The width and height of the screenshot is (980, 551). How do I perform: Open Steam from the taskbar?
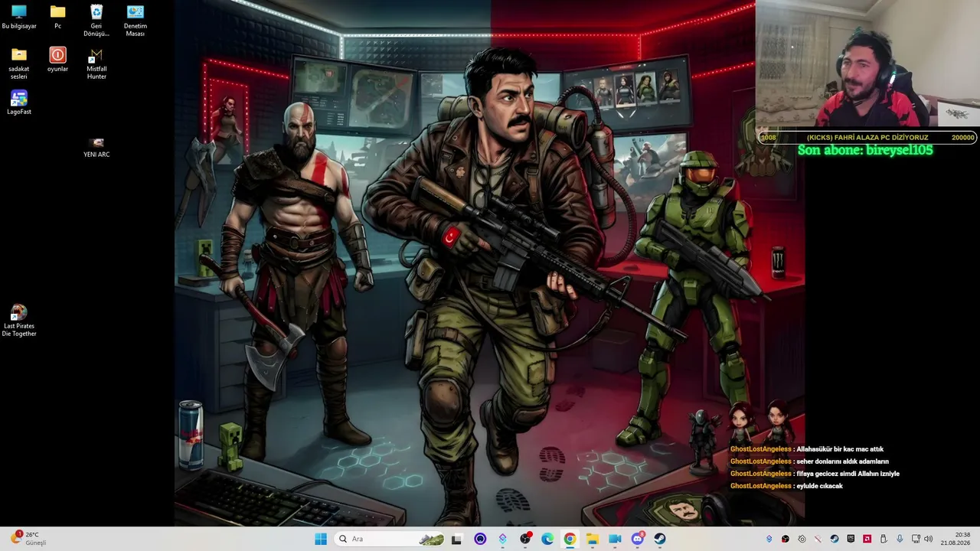pyautogui.click(x=660, y=539)
